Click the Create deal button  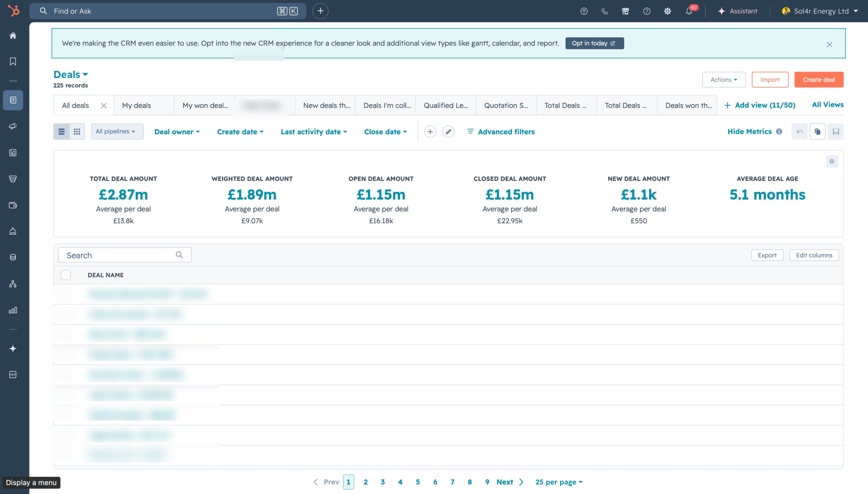coord(818,80)
